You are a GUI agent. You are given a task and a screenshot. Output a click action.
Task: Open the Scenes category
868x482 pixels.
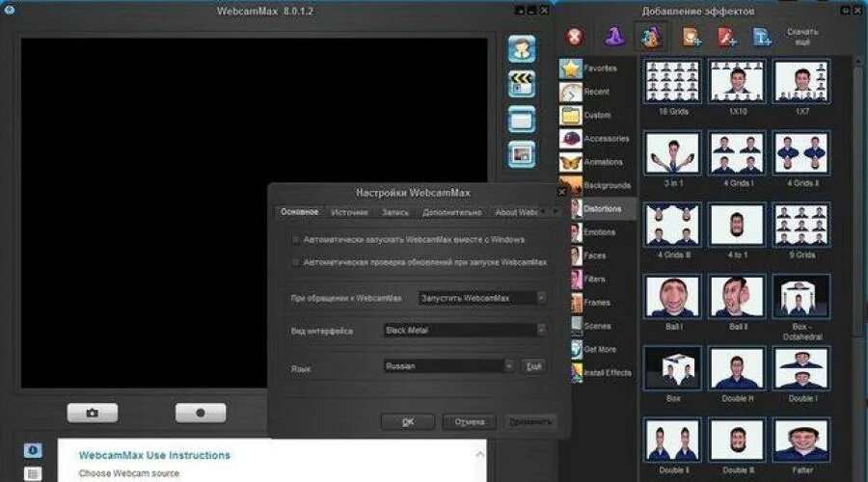click(604, 326)
